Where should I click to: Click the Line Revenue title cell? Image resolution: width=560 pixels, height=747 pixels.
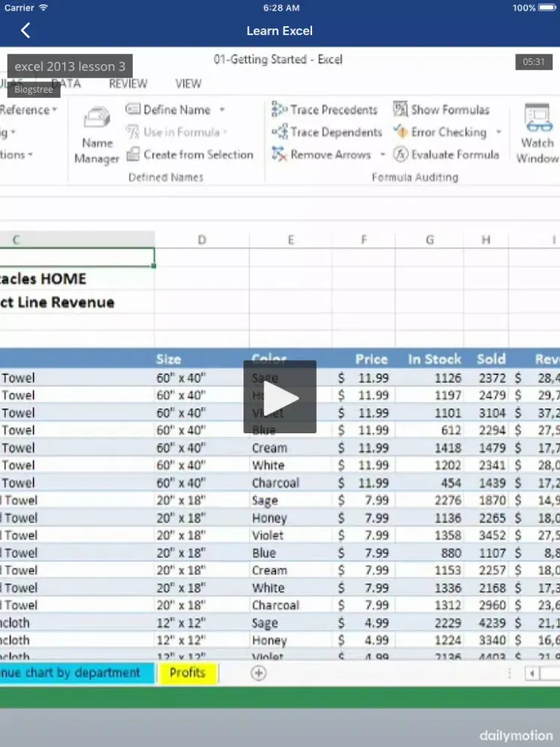[57, 303]
